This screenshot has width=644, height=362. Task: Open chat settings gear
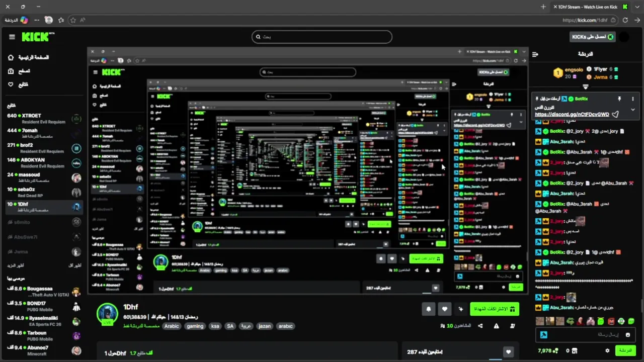click(x=607, y=350)
